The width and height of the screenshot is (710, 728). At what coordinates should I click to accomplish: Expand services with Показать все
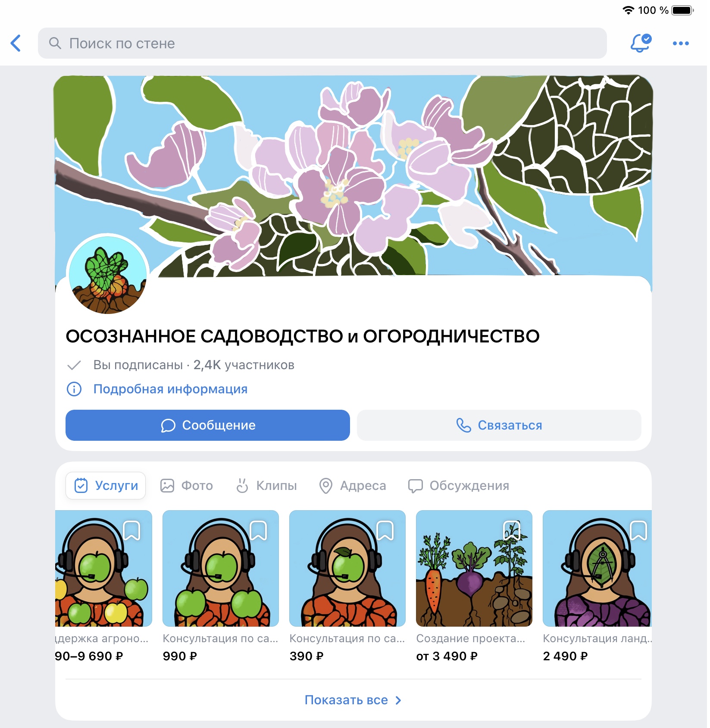pos(353,700)
